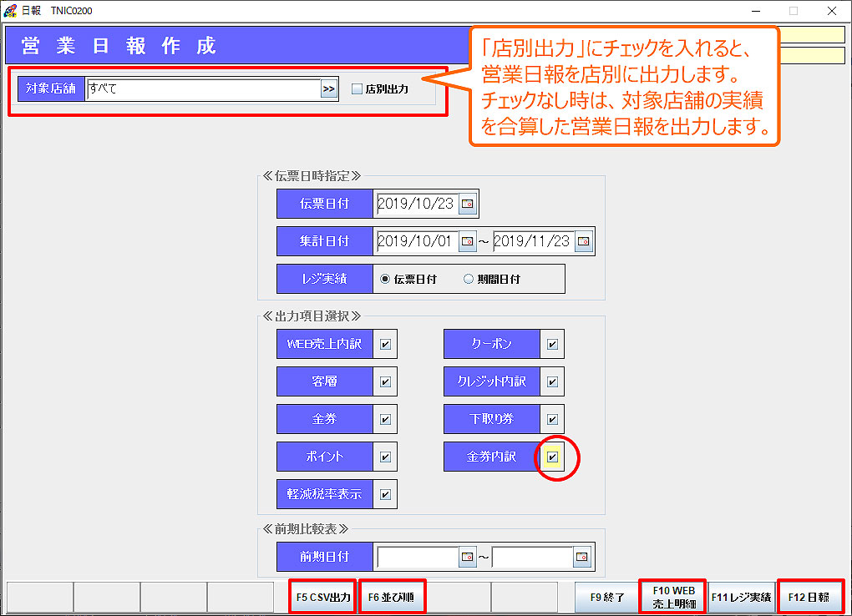
Task: Click the クレジット内訳 label
Action: pos(492,381)
